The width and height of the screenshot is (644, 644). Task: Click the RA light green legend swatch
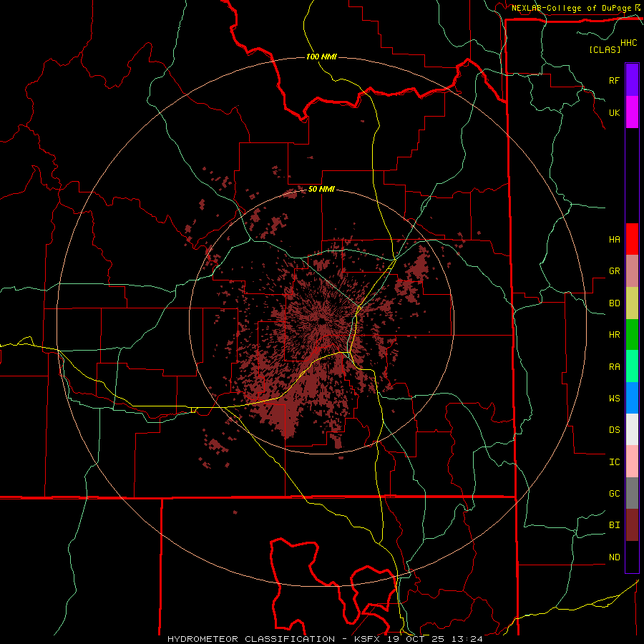(632, 366)
